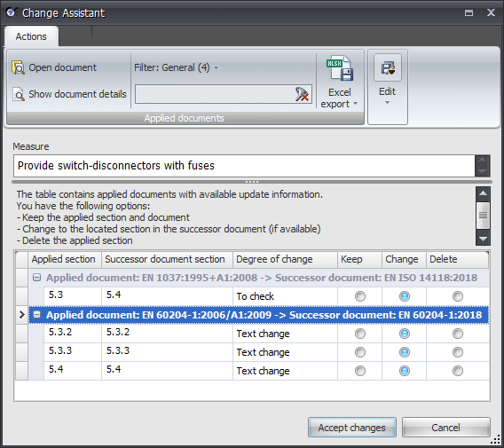Switch to the Actions tab
The image size is (504, 448).
point(31,36)
